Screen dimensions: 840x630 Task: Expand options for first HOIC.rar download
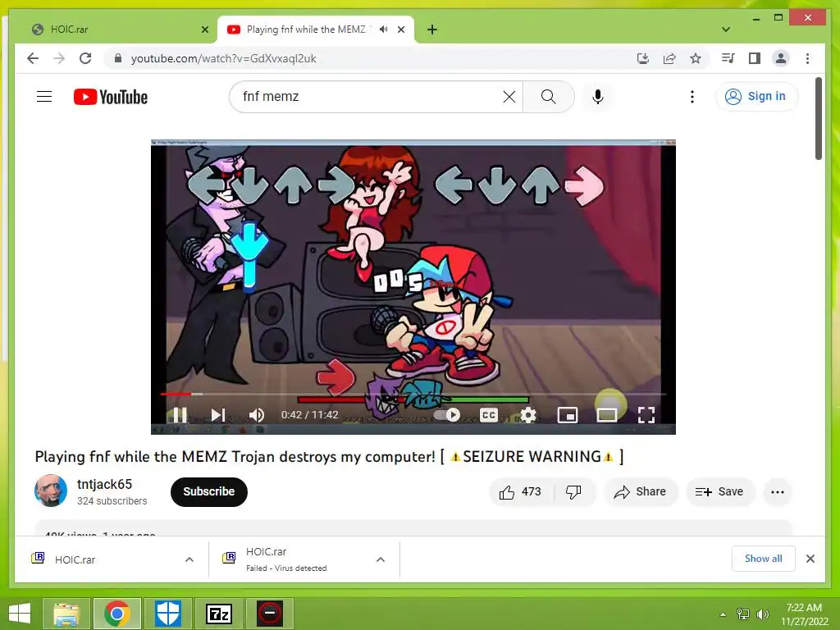point(189,559)
